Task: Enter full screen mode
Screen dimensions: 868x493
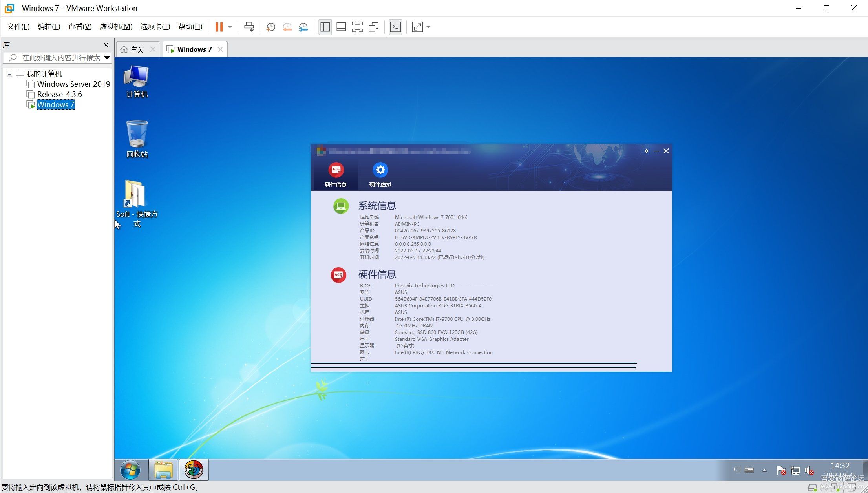Action: [x=357, y=27]
